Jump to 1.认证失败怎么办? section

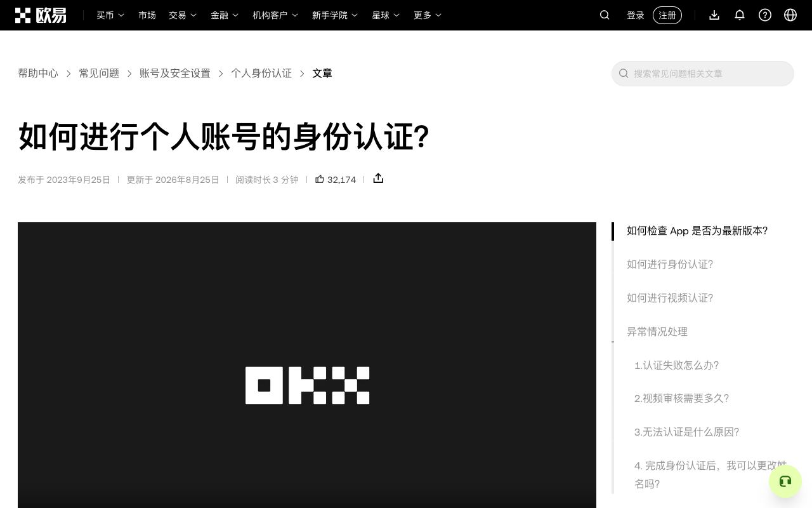coord(676,366)
